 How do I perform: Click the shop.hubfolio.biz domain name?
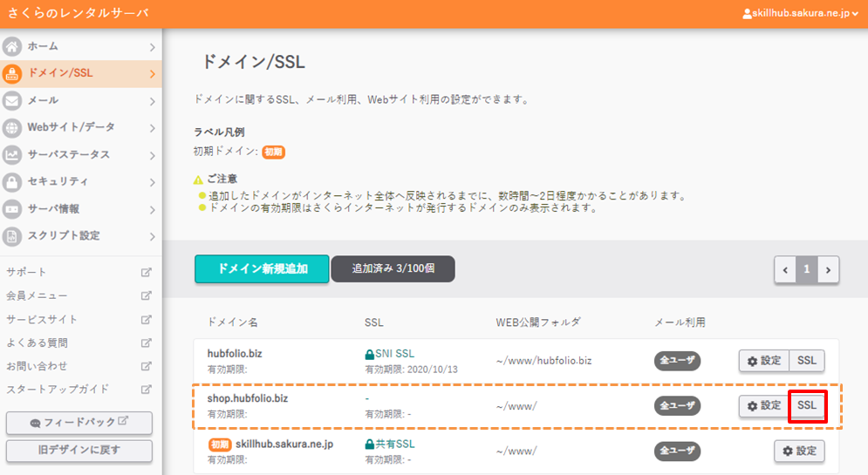[248, 398]
